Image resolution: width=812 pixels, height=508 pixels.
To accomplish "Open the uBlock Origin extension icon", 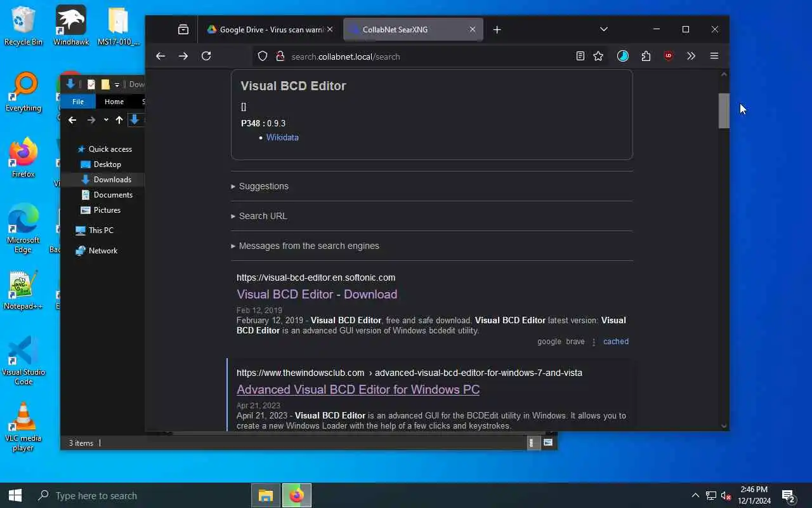I will click(x=669, y=56).
